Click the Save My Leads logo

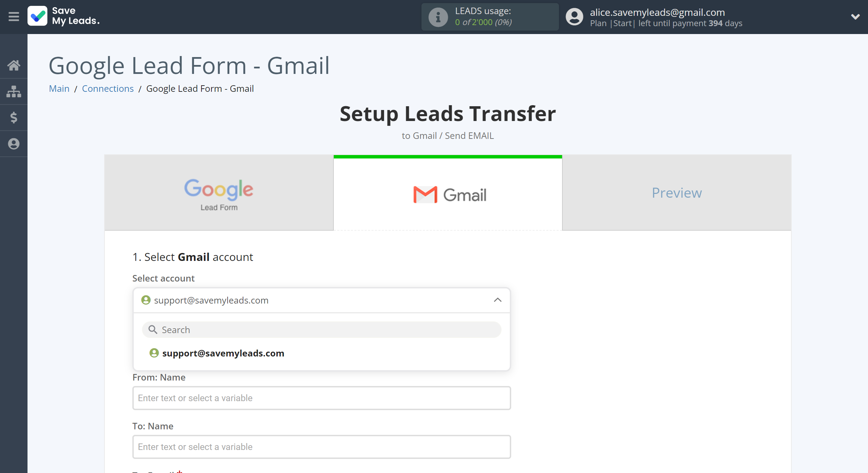point(64,16)
